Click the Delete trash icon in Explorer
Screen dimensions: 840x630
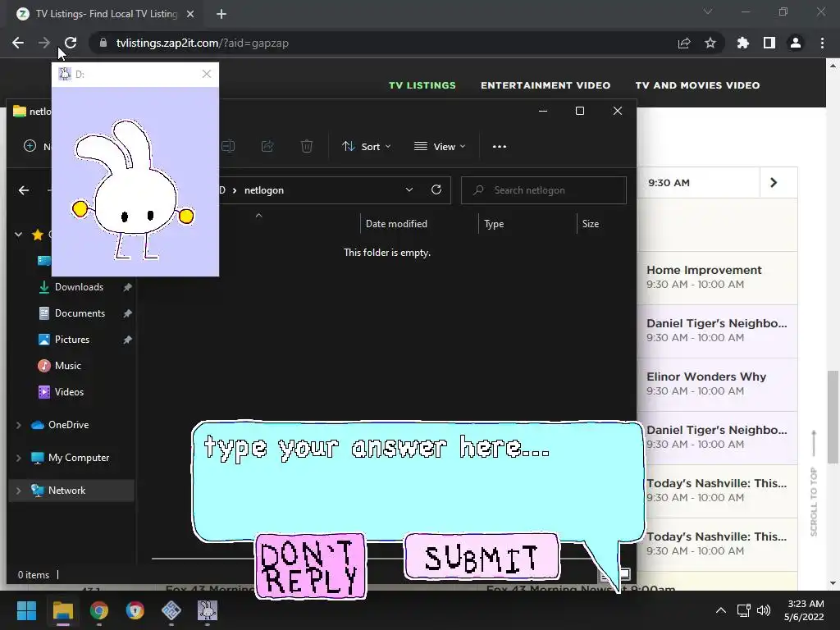tap(307, 146)
